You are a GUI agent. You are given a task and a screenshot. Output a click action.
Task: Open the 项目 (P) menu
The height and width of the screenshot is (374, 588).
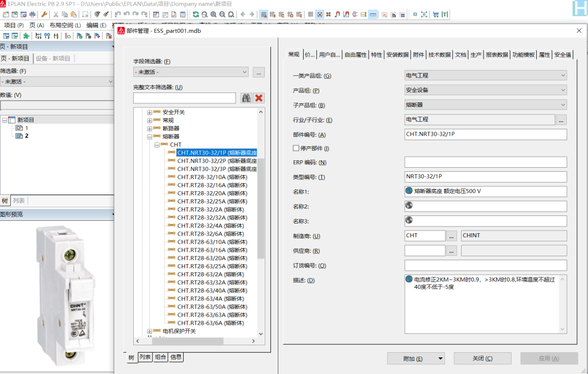14,25
